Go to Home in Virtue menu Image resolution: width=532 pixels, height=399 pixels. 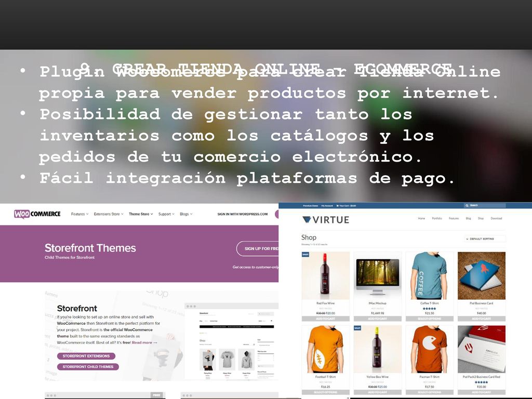[x=421, y=219]
